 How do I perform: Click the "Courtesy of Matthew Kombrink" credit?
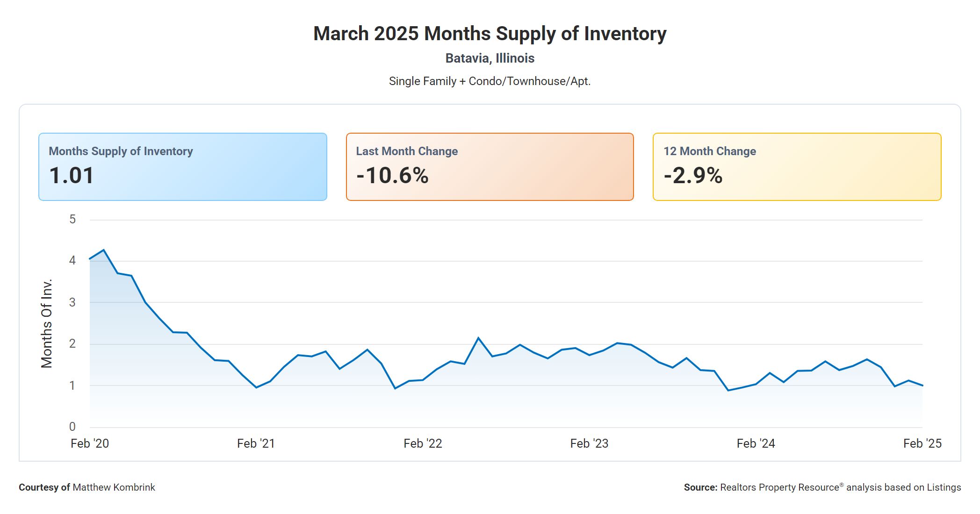click(x=87, y=487)
